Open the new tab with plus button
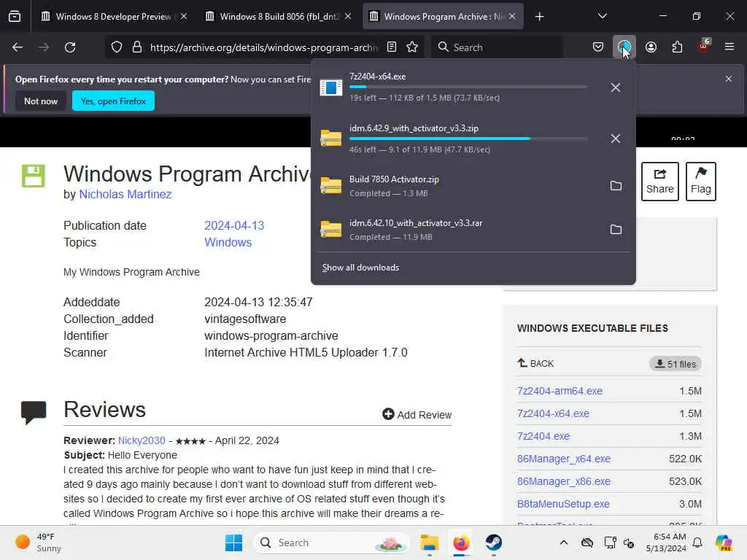The height and width of the screenshot is (560, 747). [539, 17]
